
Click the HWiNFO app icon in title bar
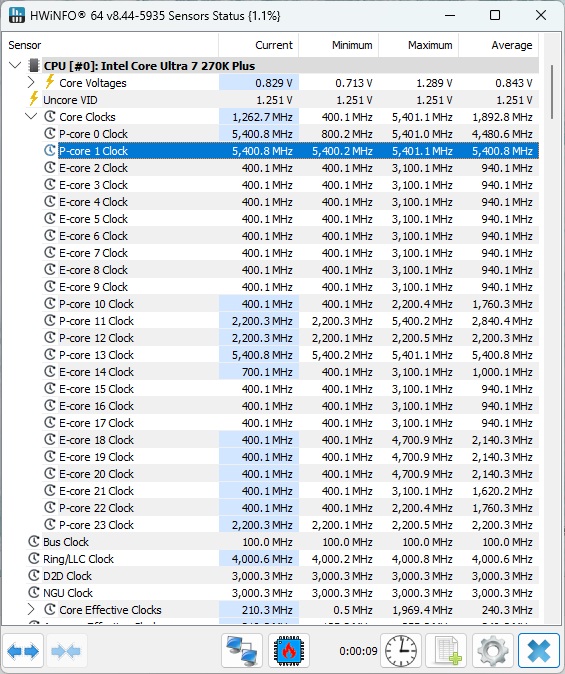17,15
